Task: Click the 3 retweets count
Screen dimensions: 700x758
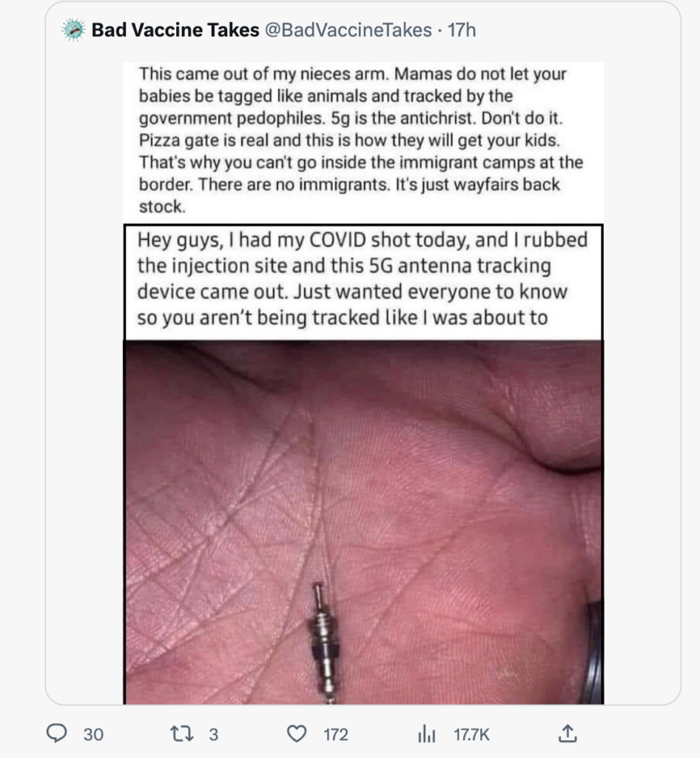Action: (x=214, y=734)
